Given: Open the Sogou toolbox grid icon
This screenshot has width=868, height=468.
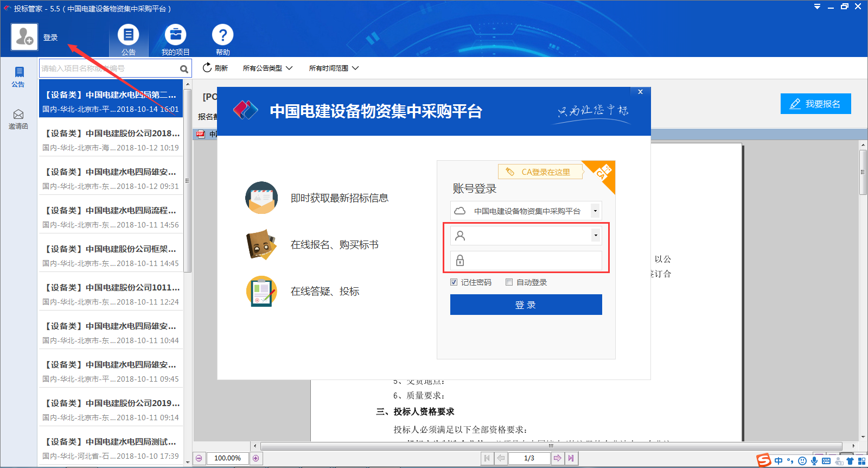Looking at the screenshot, I should click(861, 461).
